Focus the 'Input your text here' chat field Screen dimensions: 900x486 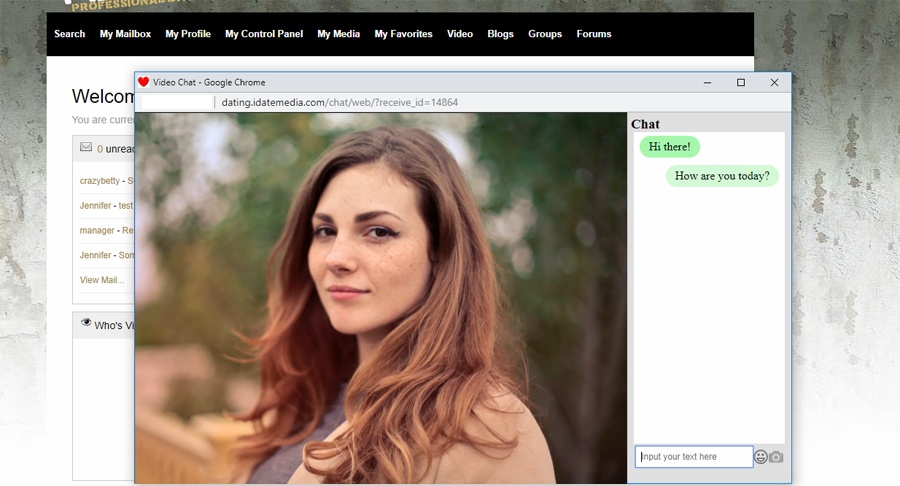(694, 457)
